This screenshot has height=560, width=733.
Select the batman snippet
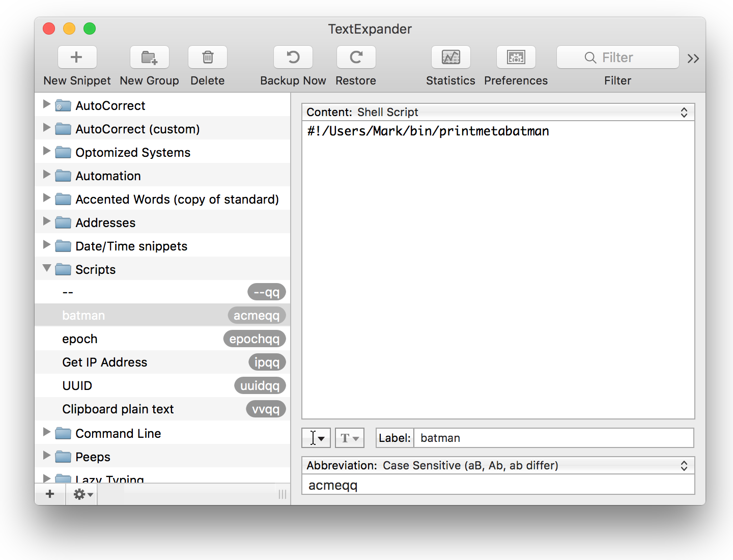tap(162, 316)
